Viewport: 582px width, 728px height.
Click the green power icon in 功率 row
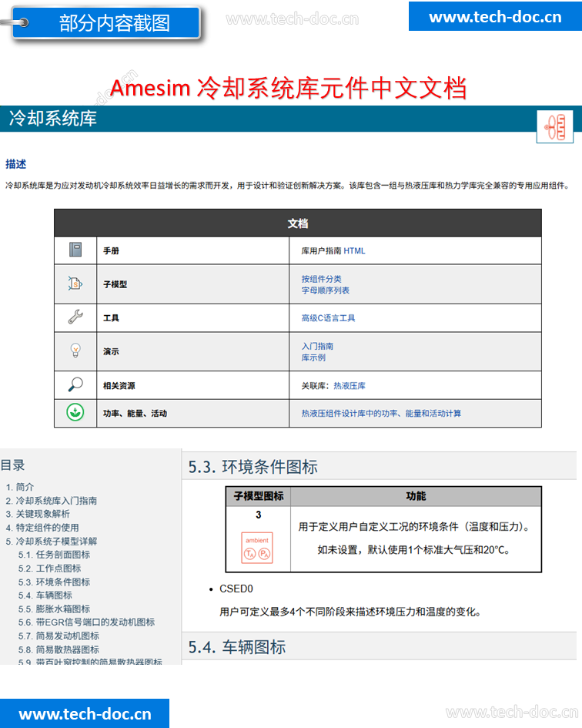(x=75, y=412)
